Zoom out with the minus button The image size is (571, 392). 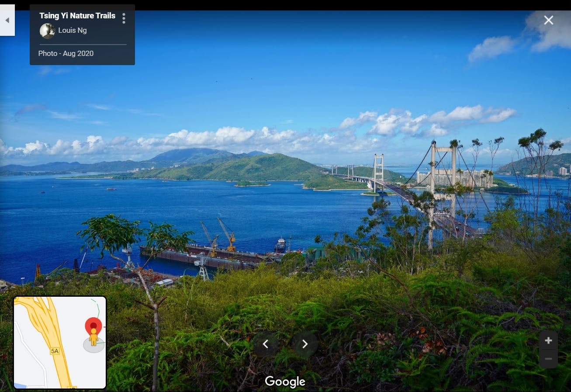548,359
